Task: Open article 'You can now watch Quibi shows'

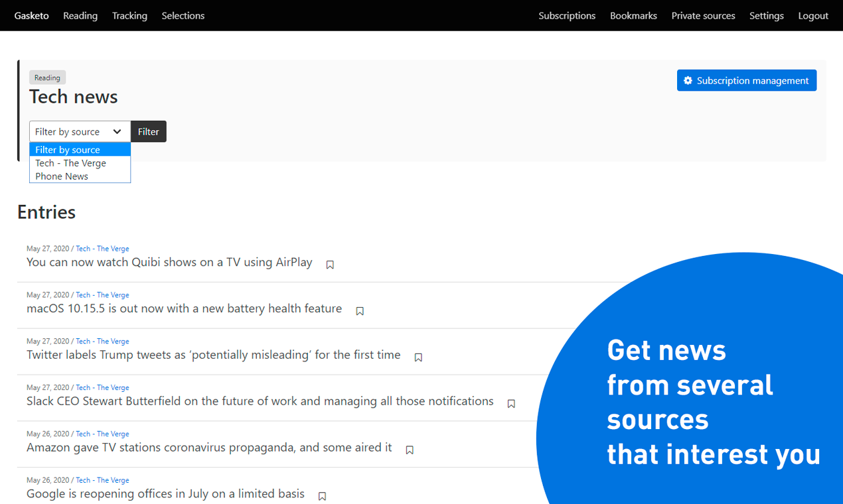Action: pyautogui.click(x=169, y=262)
